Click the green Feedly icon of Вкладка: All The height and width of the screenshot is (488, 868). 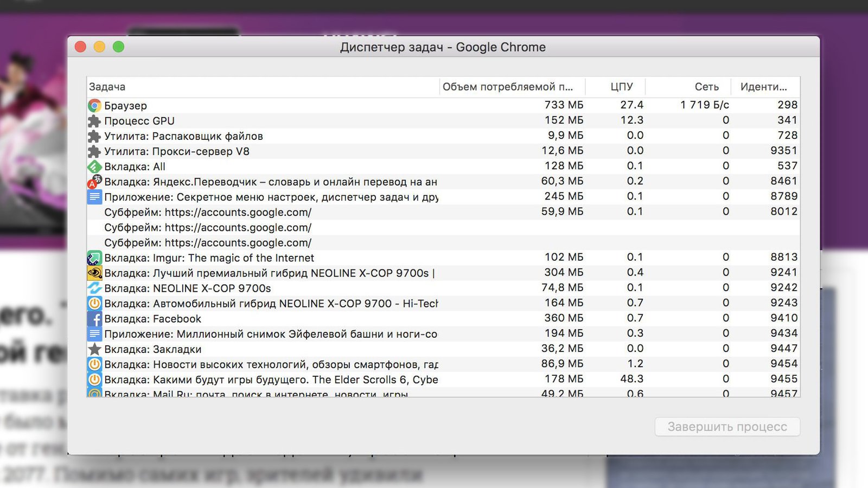point(94,166)
